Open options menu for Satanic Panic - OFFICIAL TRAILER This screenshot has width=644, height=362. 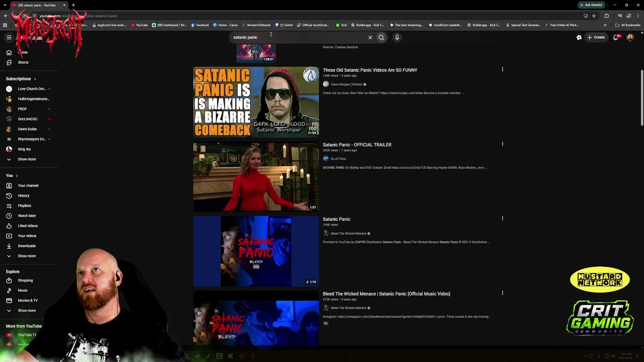tap(502, 144)
